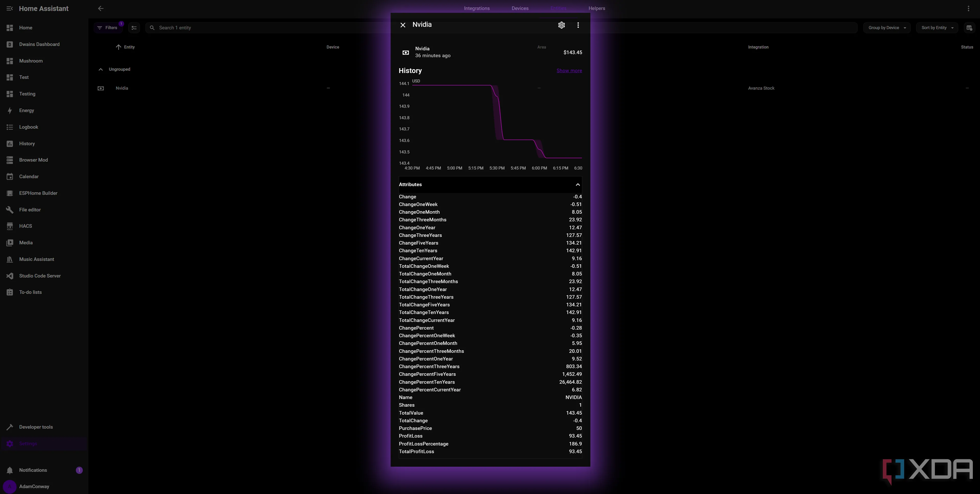Image resolution: width=980 pixels, height=494 pixels.
Task: Open Sort by Entity dropdown
Action: pyautogui.click(x=937, y=28)
